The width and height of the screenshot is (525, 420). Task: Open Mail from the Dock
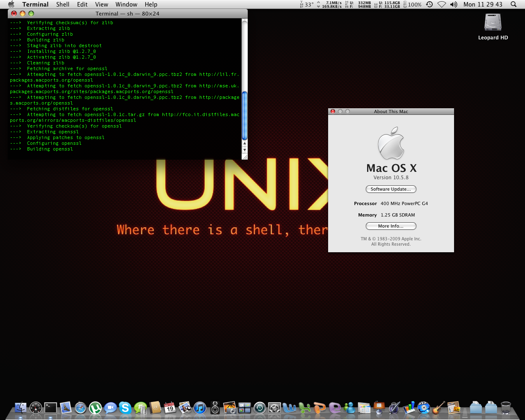[66, 408]
